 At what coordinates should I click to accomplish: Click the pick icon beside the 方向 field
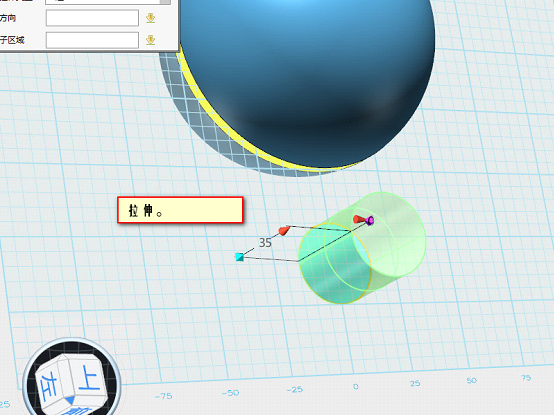[x=151, y=18]
